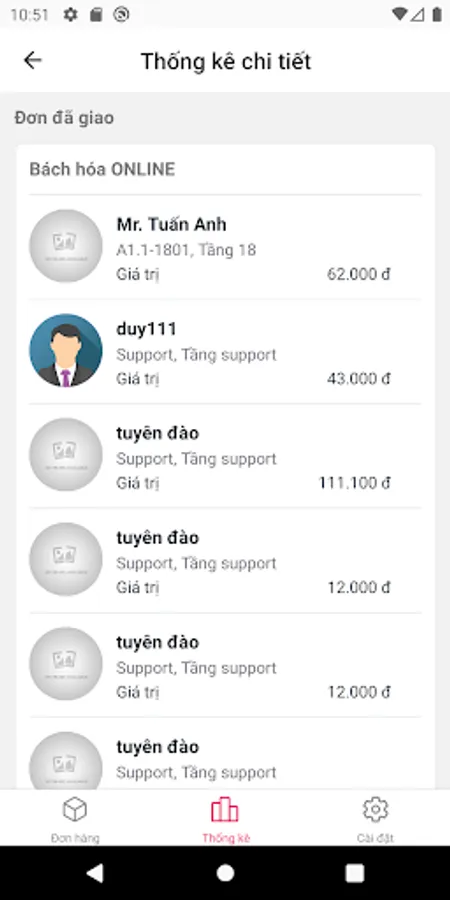Open Mr. Tuấn Anh order entry
The height and width of the screenshot is (900, 450).
[225, 247]
